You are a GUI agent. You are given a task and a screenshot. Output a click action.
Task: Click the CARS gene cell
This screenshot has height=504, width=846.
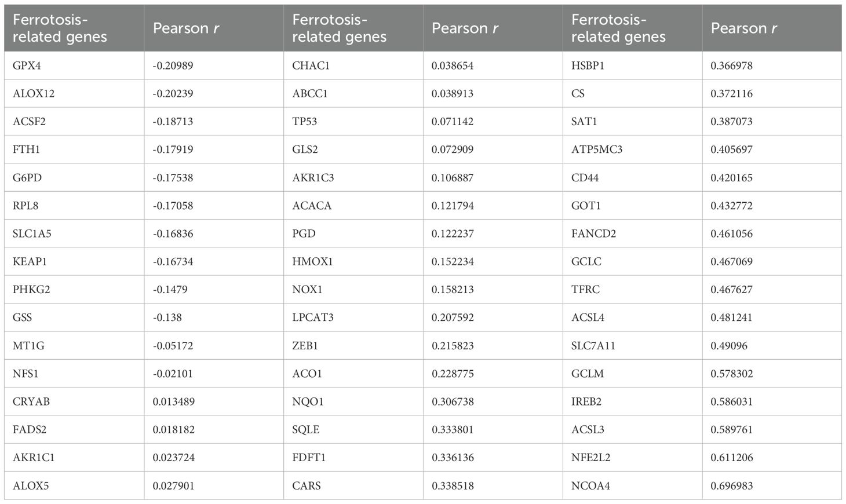(x=306, y=485)
